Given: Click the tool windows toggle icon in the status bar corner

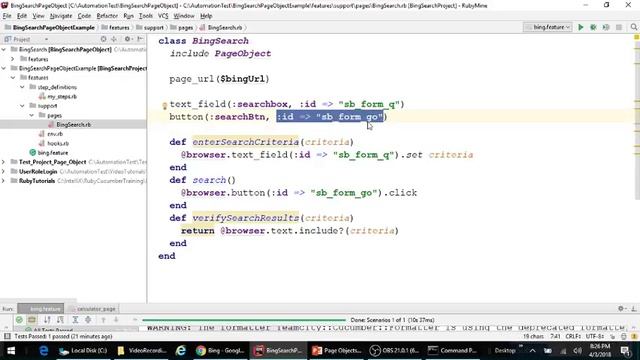Looking at the screenshot, I should [x=7, y=336].
